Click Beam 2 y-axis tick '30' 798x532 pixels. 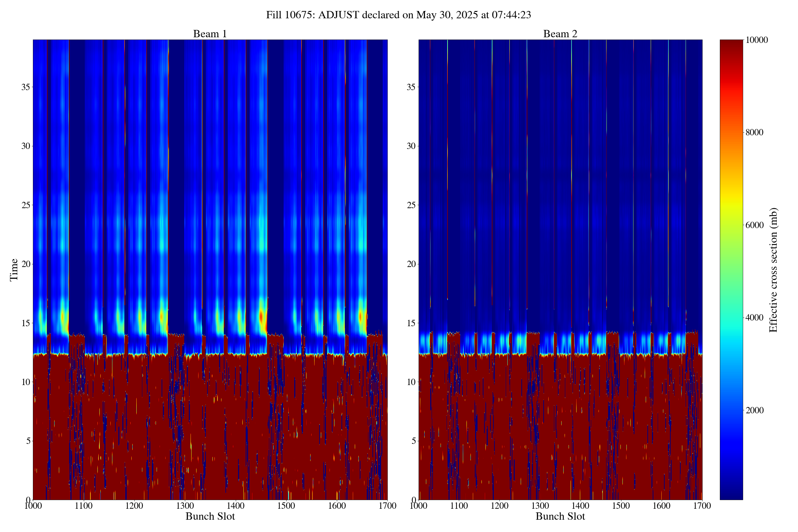coord(411,146)
